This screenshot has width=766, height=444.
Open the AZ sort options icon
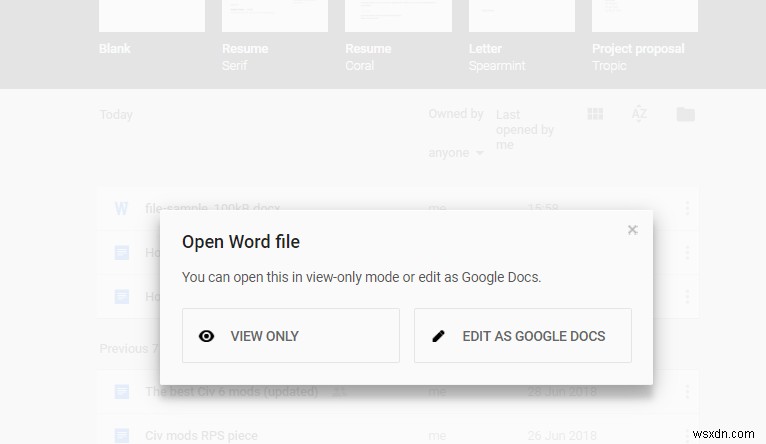click(639, 114)
